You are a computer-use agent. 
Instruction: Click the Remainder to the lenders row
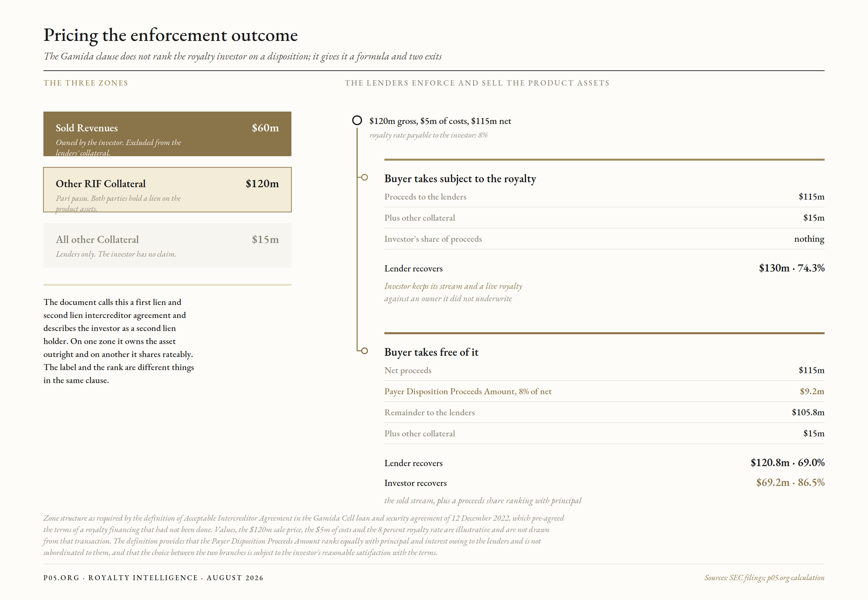(604, 413)
